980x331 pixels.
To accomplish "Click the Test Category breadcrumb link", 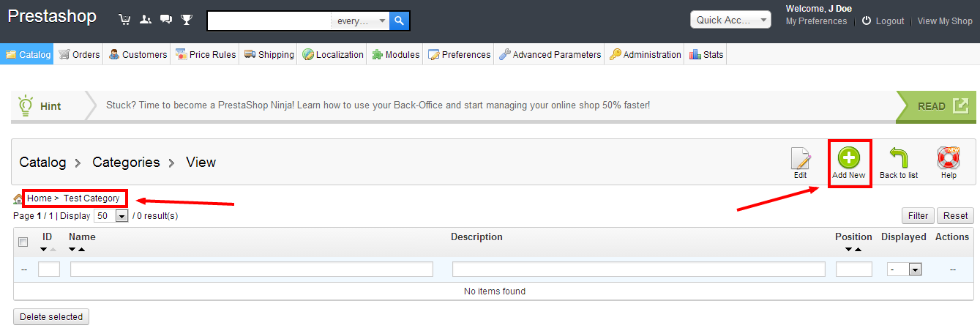I will coord(91,198).
